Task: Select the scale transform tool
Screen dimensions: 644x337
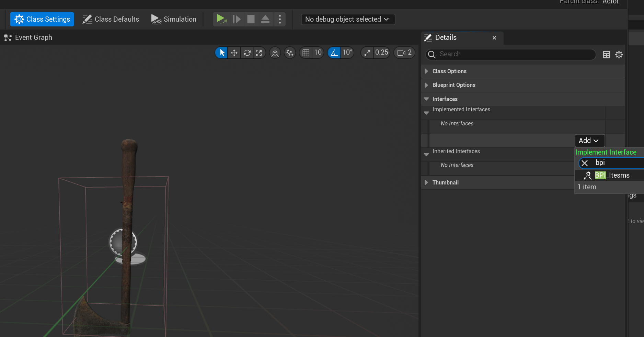Action: point(259,53)
